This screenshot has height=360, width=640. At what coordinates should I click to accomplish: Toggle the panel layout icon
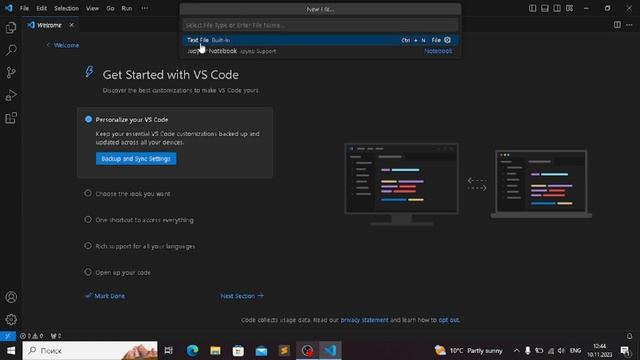pos(544,8)
